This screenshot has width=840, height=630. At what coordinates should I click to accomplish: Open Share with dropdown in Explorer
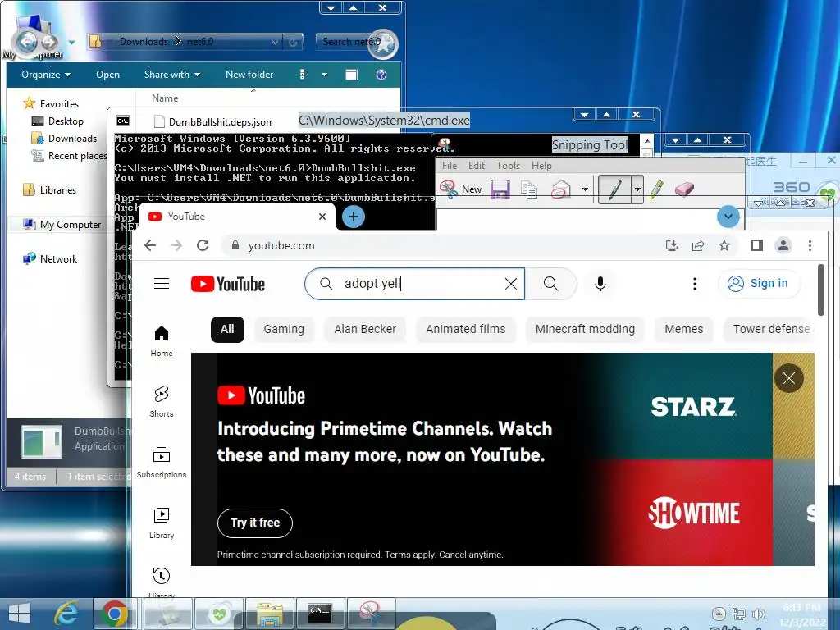coord(171,75)
